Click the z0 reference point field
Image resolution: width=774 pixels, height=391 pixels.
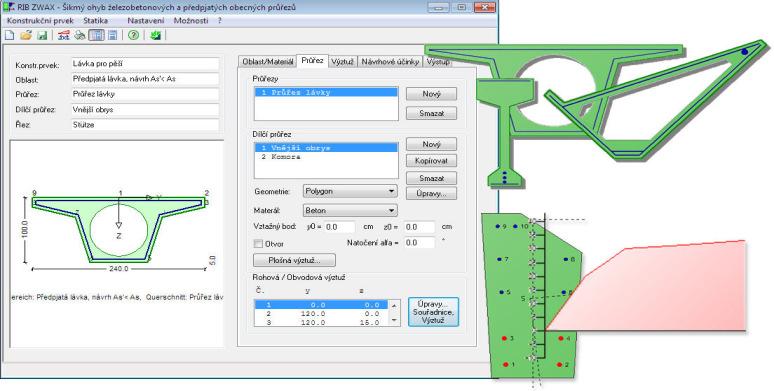pyautogui.click(x=420, y=227)
